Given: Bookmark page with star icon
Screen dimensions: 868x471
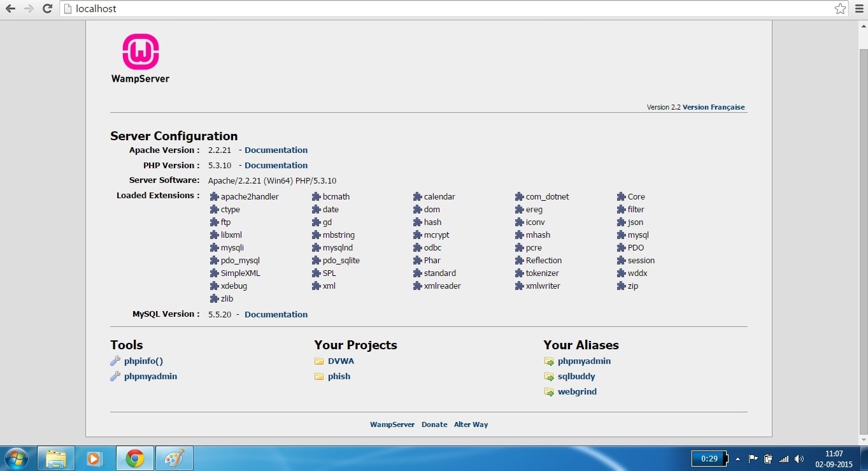Looking at the screenshot, I should (x=841, y=9).
